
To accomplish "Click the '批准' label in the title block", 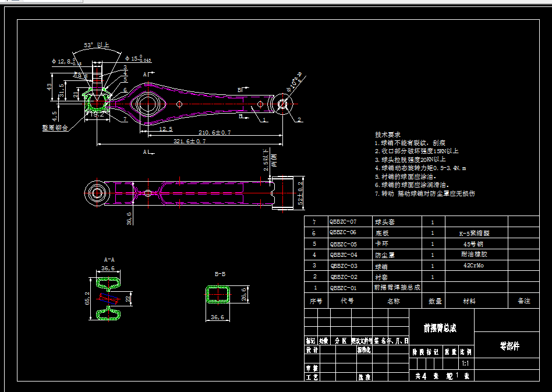I will click(364, 377).
